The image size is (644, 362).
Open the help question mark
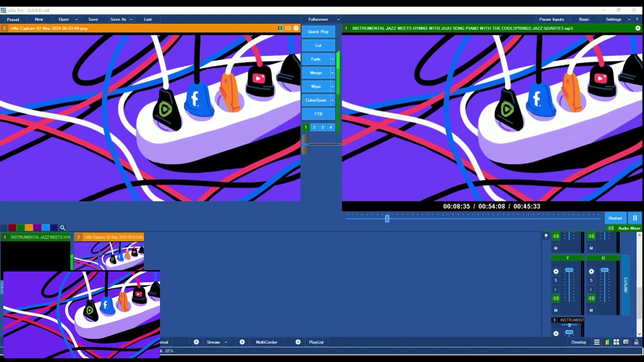click(x=637, y=19)
